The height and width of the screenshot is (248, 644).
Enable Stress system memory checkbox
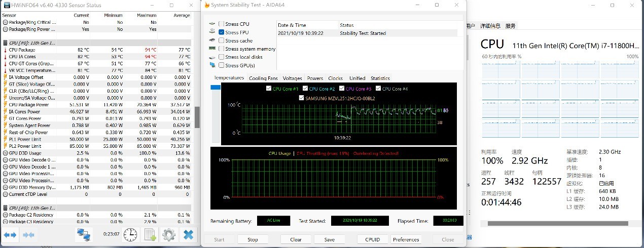click(222, 49)
